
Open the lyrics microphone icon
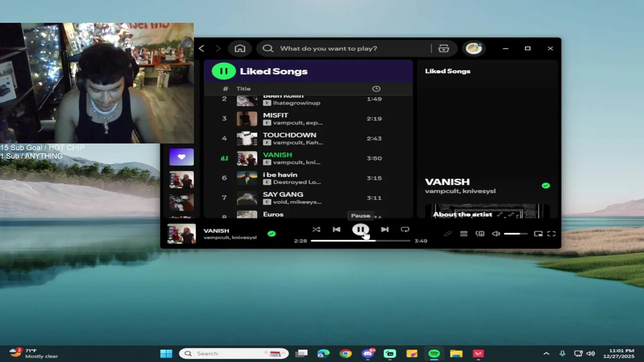tap(447, 234)
